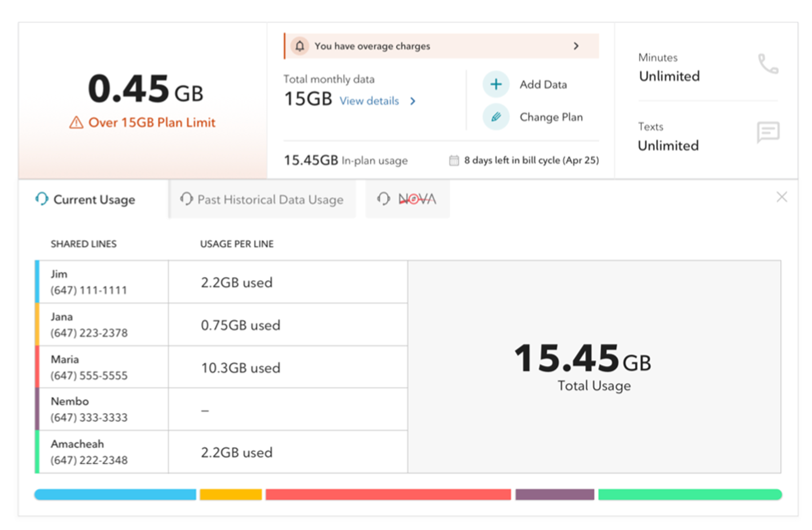This screenshot has width=812, height=530.
Task: Click the message icon beside Texts
Action: 768,132
